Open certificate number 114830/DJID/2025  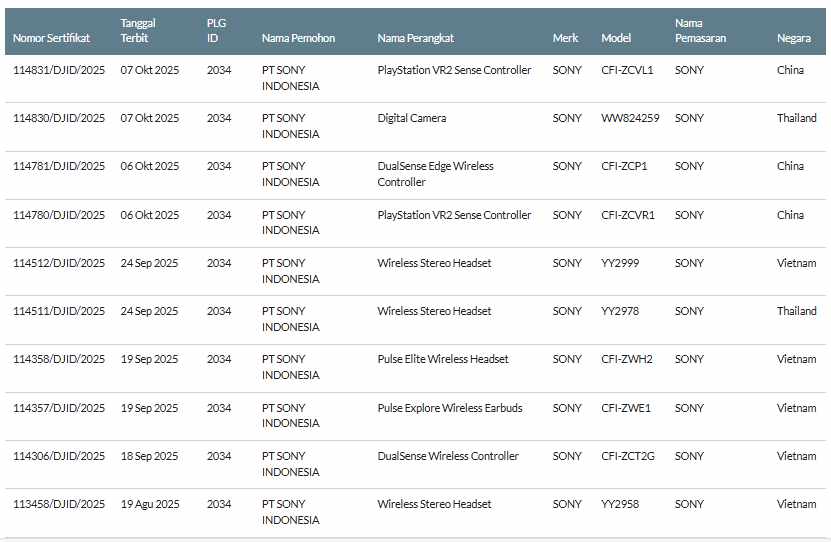tap(59, 118)
